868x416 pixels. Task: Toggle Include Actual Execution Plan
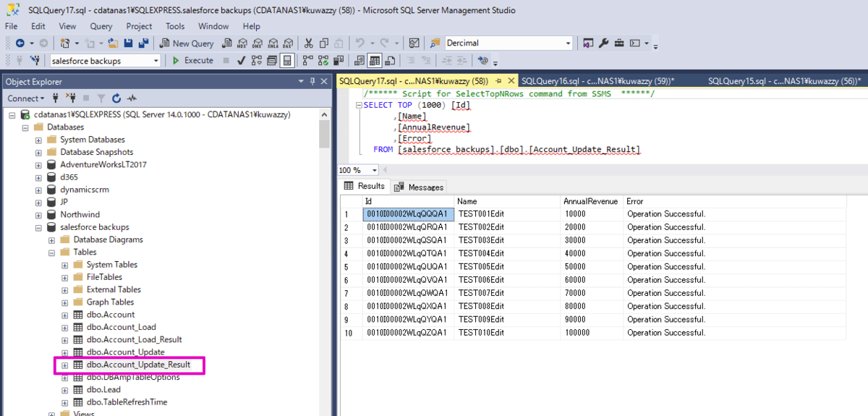pyautogui.click(x=308, y=61)
